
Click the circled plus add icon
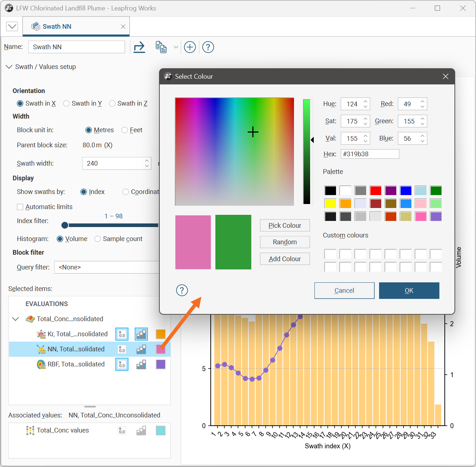[190, 47]
